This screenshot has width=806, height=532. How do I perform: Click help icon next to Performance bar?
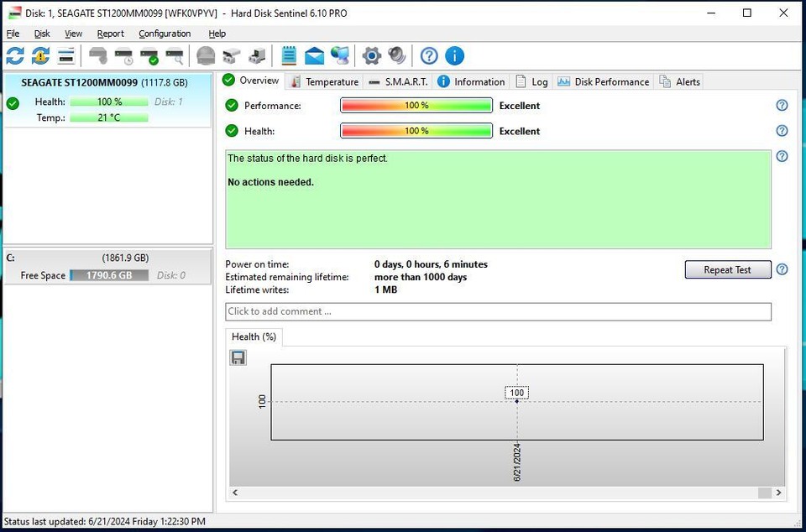(782, 106)
